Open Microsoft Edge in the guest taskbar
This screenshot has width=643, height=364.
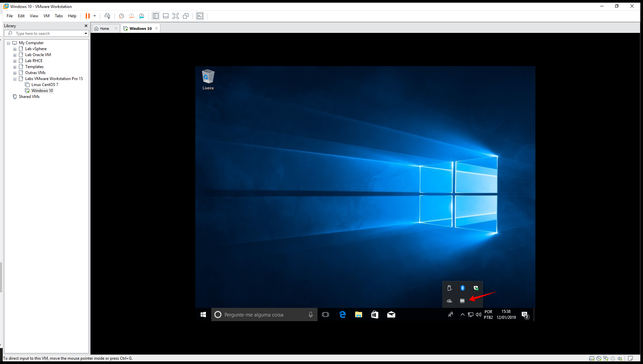click(342, 315)
